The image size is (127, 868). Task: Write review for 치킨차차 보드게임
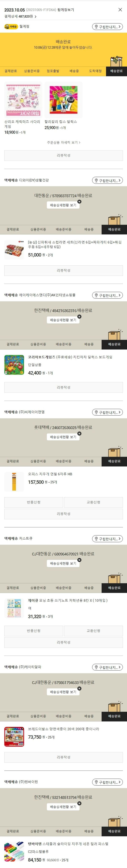pos(63,387)
